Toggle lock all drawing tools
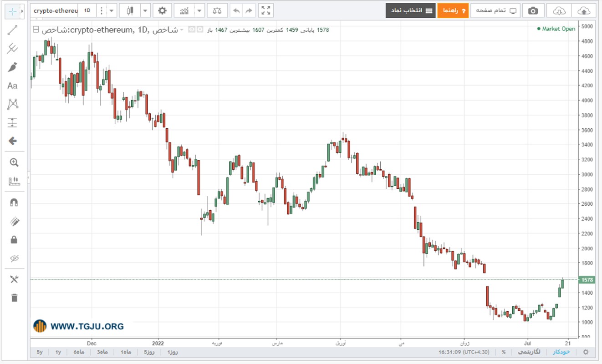Image resolution: width=602 pixels, height=364 pixels. coord(14,240)
